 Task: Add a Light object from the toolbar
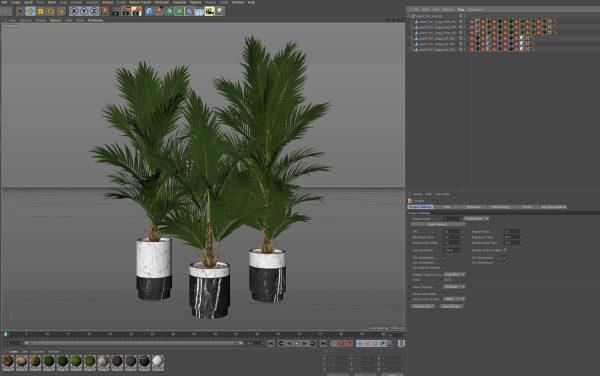pyautogui.click(x=219, y=11)
